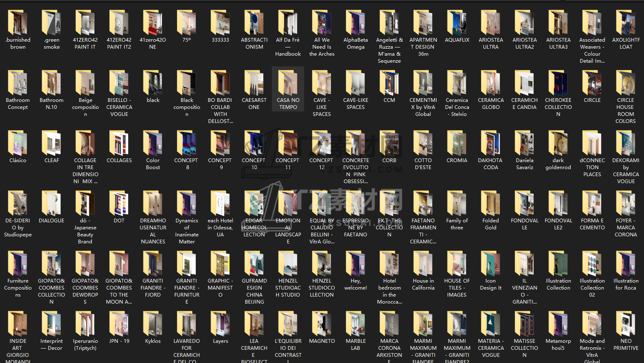
Task: Open the .green smoke folder icon
Action: (x=52, y=23)
